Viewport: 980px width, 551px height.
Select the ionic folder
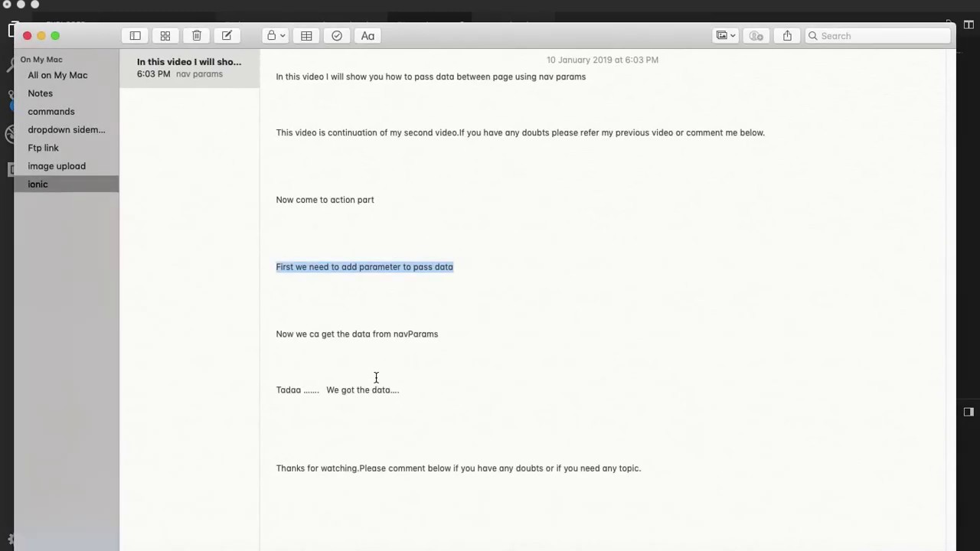66,184
